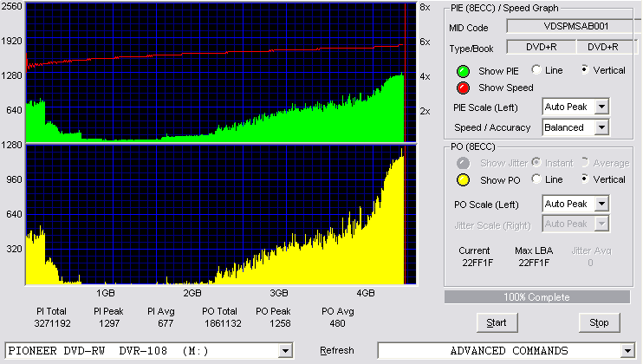Click the Start button
This screenshot has width=643, height=364.
click(x=497, y=323)
